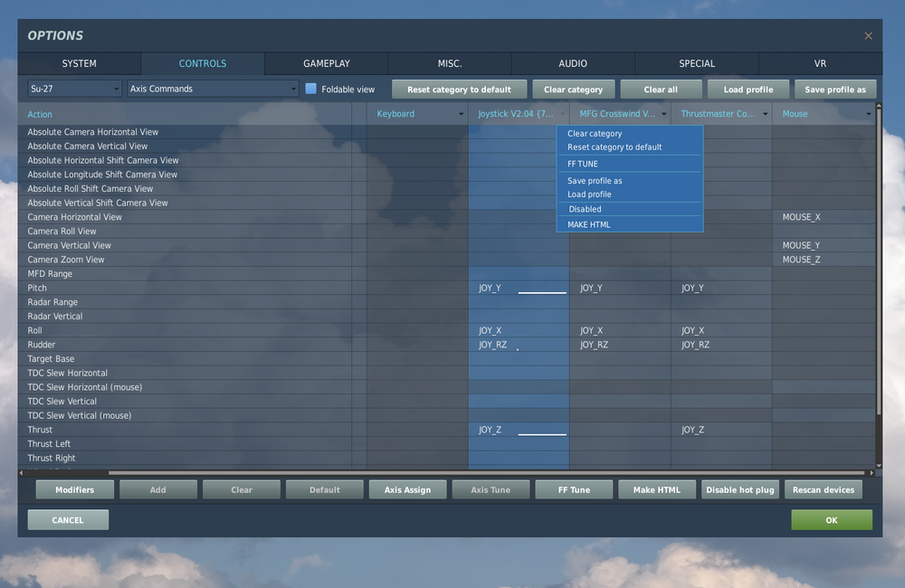Click the Axis Assign button
Screen dimensions: 905x588
407,490
